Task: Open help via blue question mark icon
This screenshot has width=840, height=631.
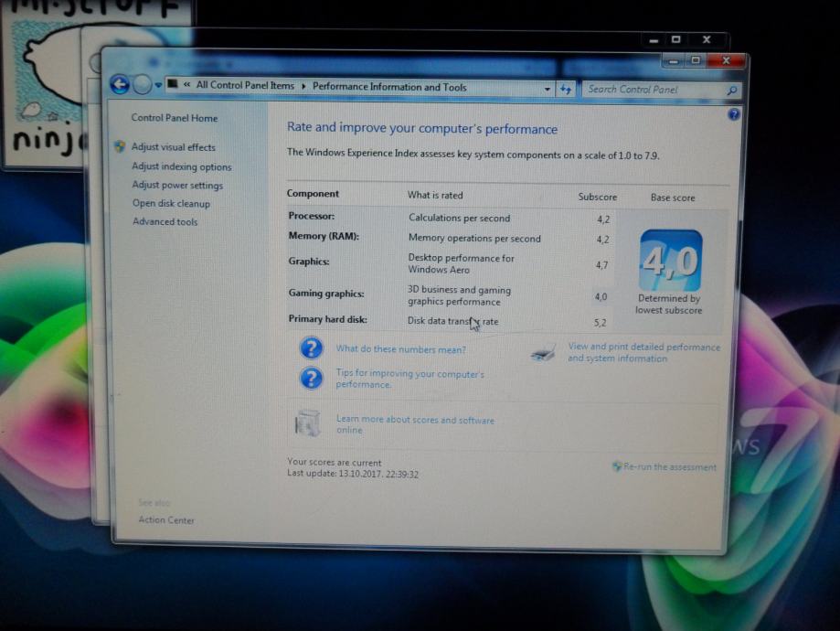Action: pyautogui.click(x=733, y=114)
